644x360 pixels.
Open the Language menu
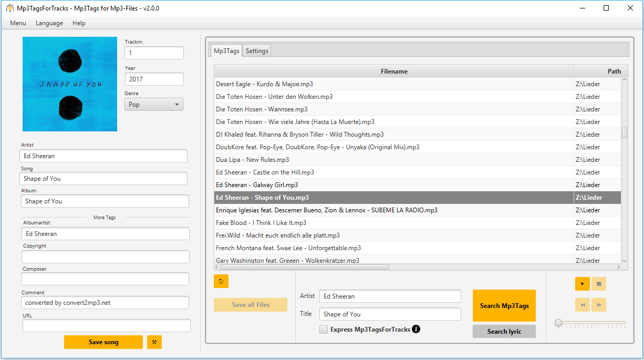[x=49, y=23]
